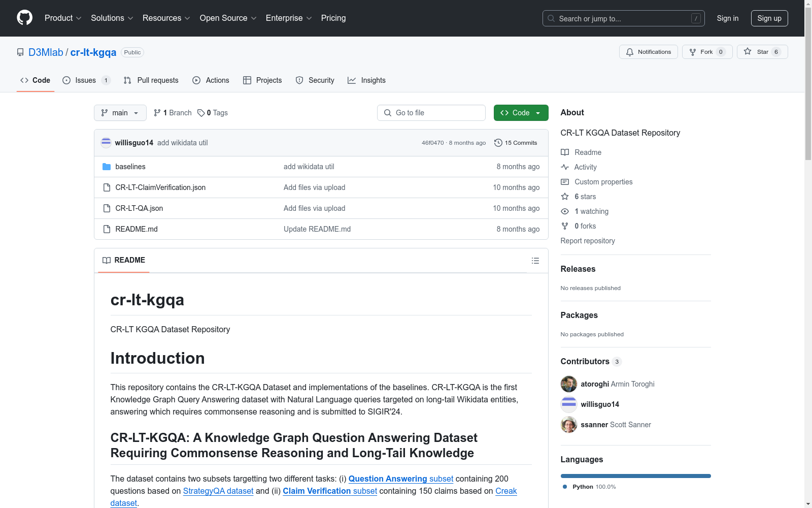Expand the Open Source menu

pyautogui.click(x=228, y=18)
